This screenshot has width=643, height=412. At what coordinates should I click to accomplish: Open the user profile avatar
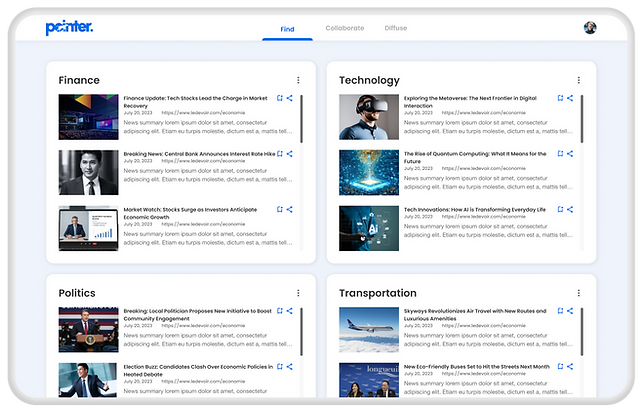(x=590, y=28)
